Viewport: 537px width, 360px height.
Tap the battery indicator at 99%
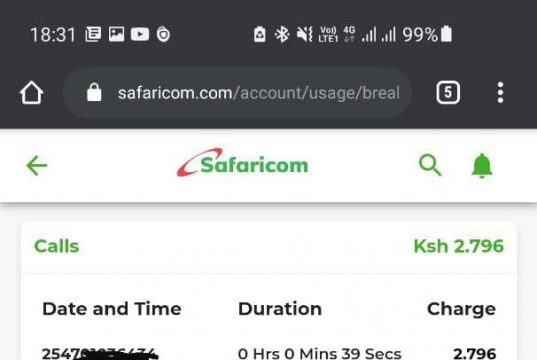(446, 34)
